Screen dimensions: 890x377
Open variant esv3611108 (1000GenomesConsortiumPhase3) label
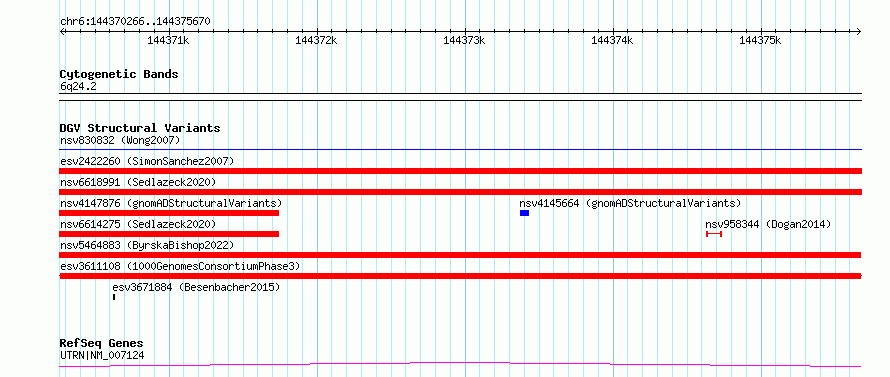[180, 266]
